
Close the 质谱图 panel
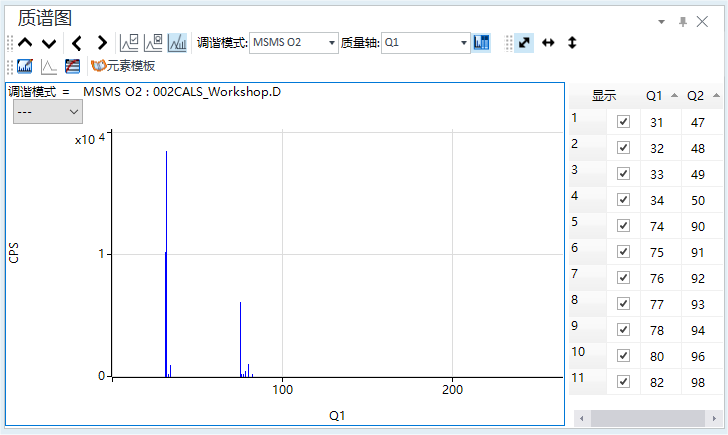[702, 21]
